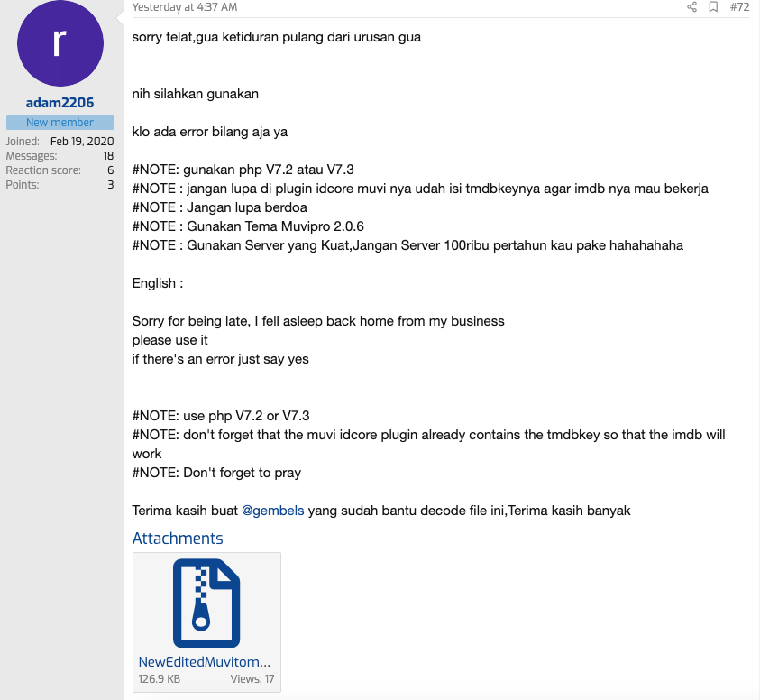This screenshot has height=700, width=760.
Task: Download the NewEditedMuvitom... attachment link
Action: 204,662
